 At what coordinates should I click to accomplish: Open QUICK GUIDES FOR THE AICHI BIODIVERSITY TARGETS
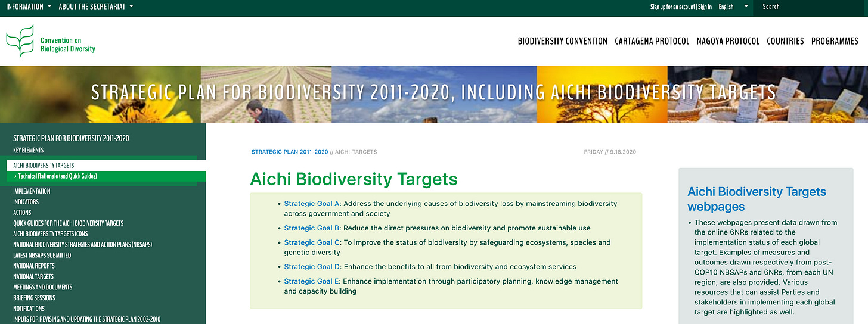pos(69,223)
